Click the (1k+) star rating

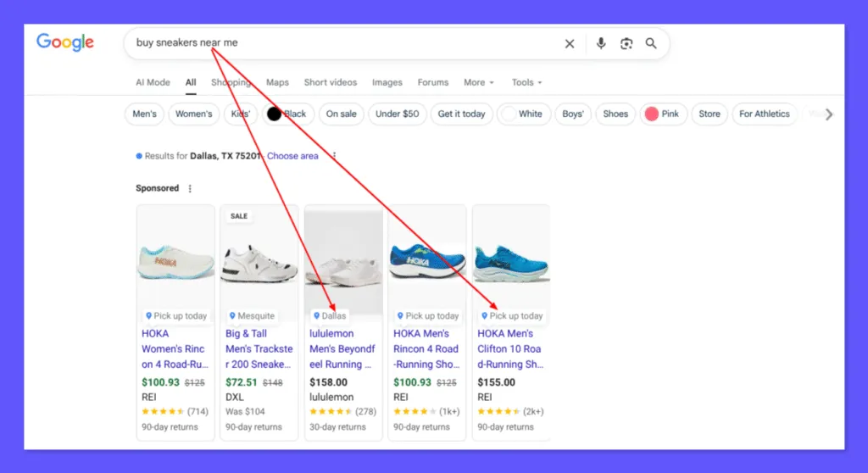pos(426,411)
